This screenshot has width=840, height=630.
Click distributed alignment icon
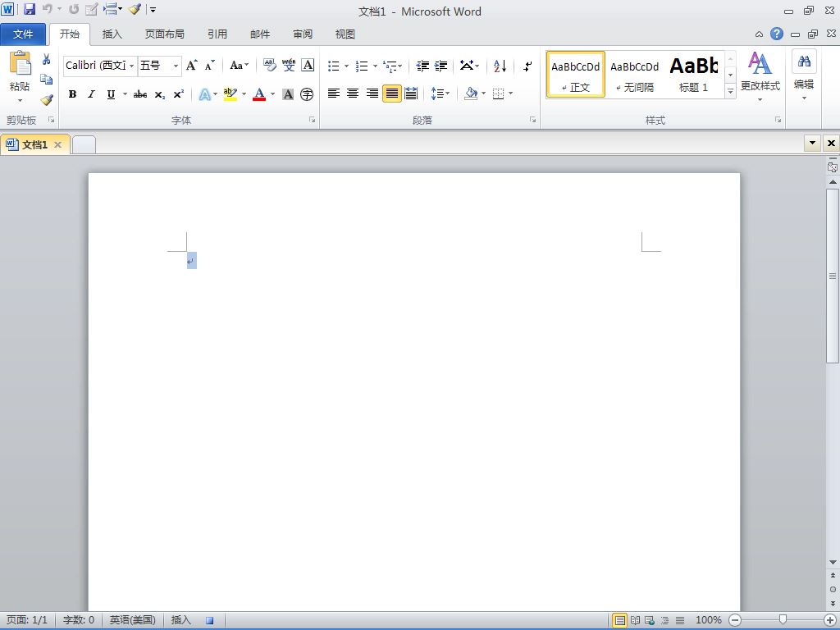pos(411,94)
